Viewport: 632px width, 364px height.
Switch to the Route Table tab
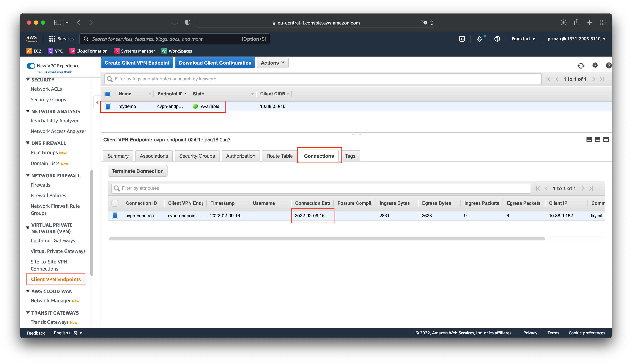point(279,156)
